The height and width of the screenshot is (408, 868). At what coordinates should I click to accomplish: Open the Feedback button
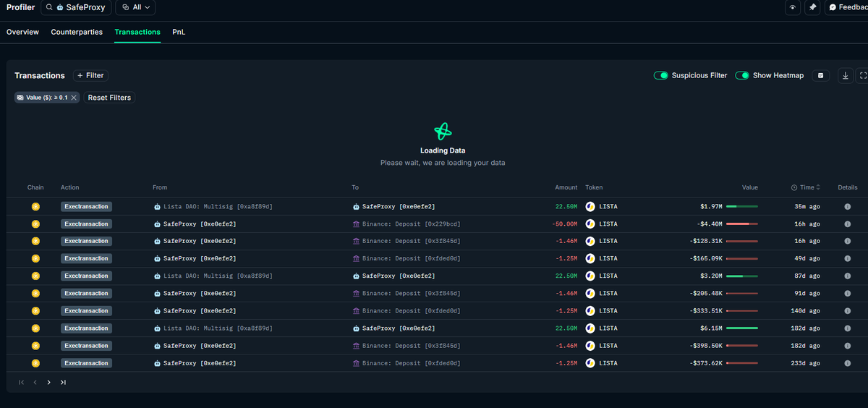(x=847, y=7)
